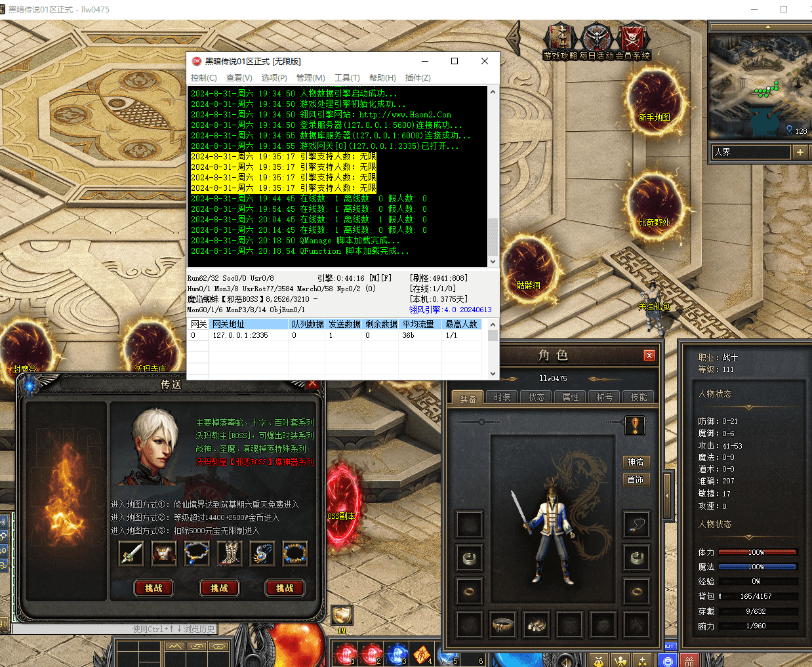Click log window scrollbar up arrow
Image resolution: width=812 pixels, height=667 pixels.
tap(492, 92)
